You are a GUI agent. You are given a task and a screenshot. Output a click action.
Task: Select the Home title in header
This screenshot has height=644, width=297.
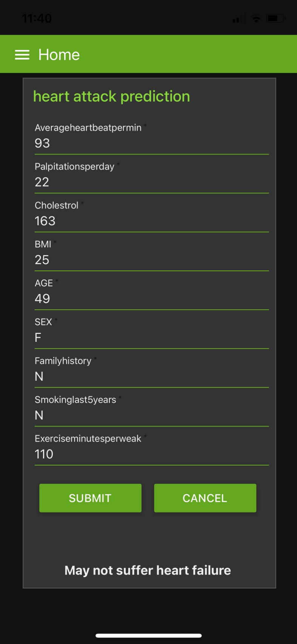tap(59, 55)
